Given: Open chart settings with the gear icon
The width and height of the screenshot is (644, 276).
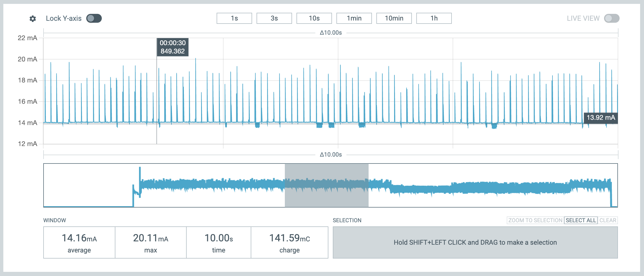Looking at the screenshot, I should point(33,19).
